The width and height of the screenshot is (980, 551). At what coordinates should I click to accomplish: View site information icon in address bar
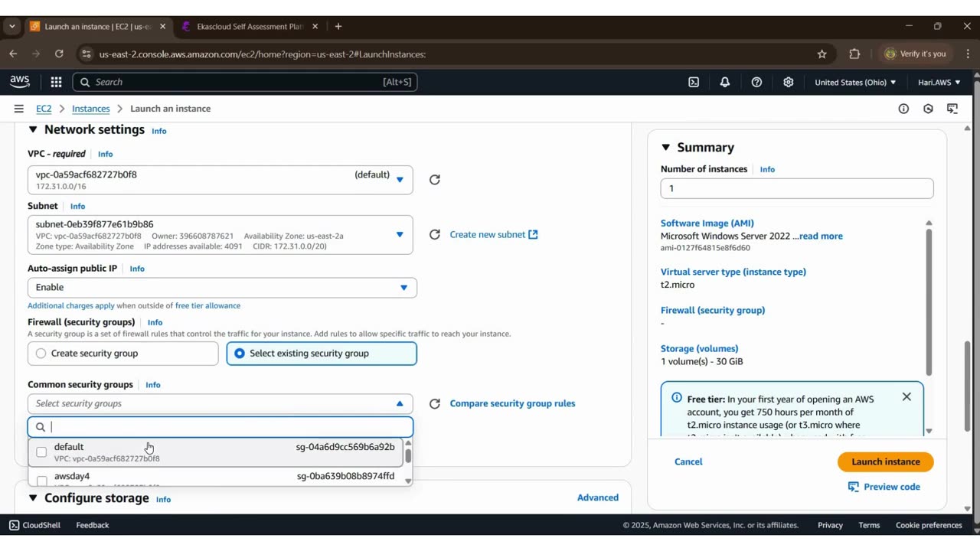point(87,54)
